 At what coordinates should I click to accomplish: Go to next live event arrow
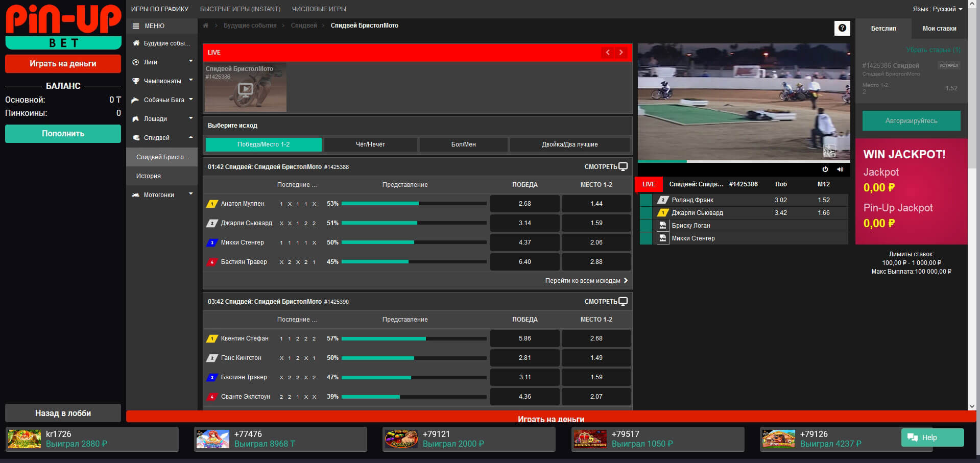click(621, 52)
